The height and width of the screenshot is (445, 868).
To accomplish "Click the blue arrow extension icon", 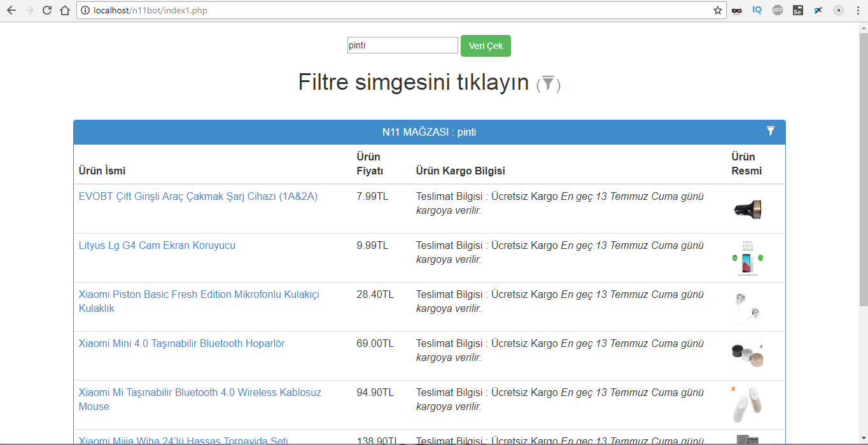I will [x=818, y=10].
